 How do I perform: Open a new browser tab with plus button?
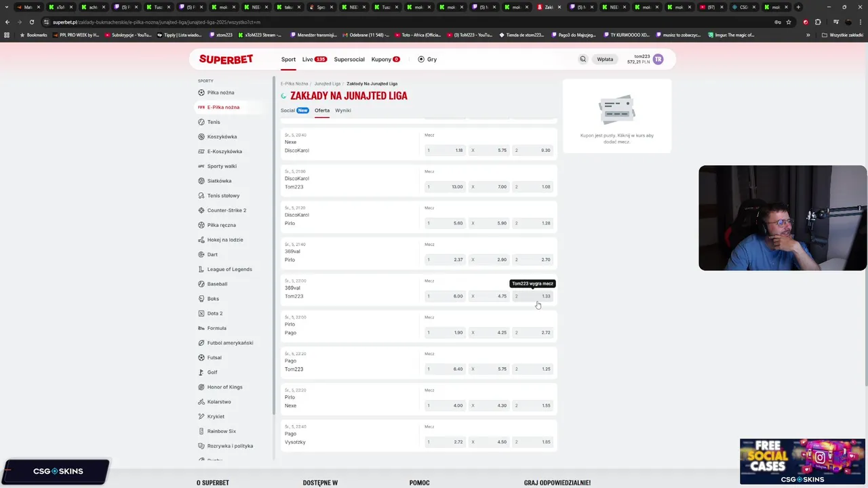point(798,7)
